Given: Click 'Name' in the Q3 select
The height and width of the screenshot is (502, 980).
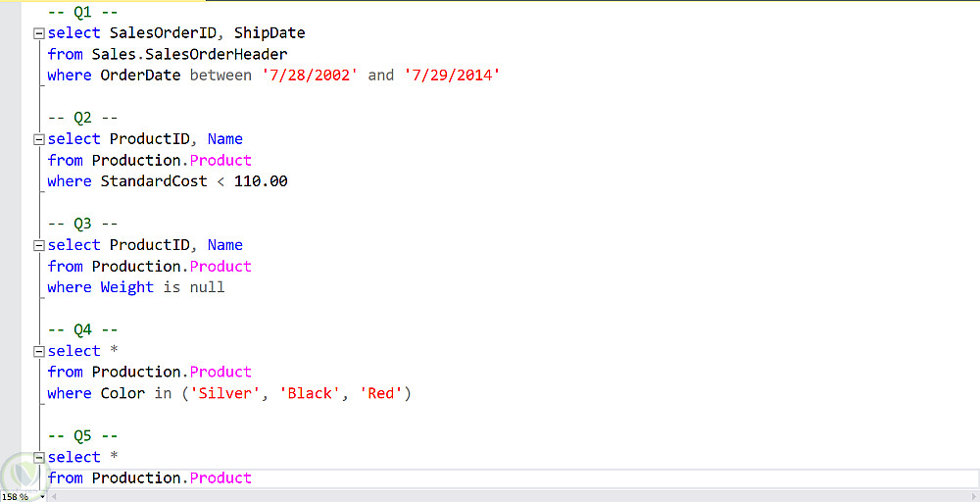Looking at the screenshot, I should point(225,245).
